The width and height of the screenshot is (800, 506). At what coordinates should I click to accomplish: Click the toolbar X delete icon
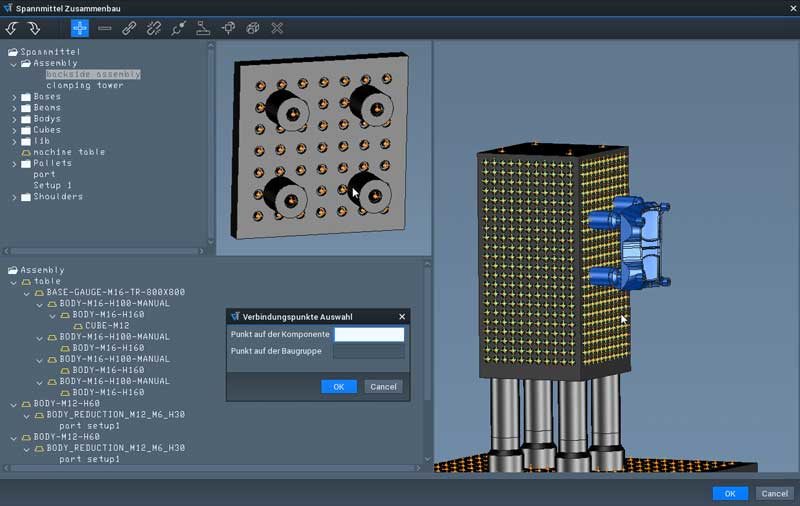pos(277,28)
